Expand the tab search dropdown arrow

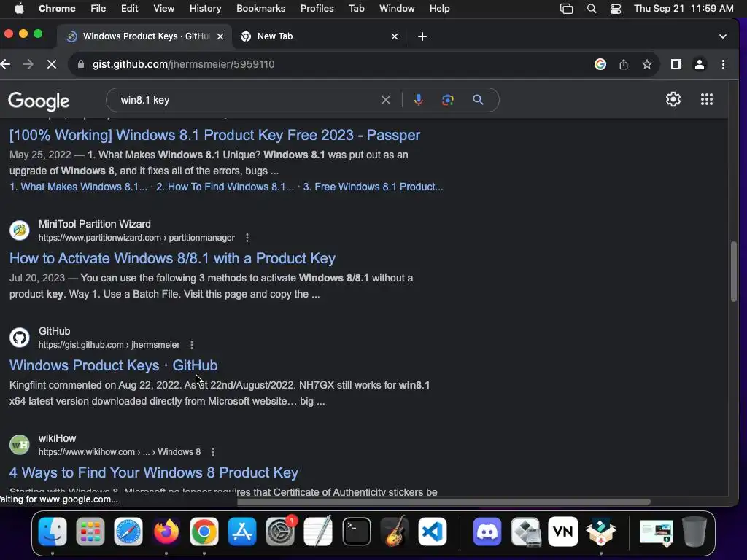[723, 36]
